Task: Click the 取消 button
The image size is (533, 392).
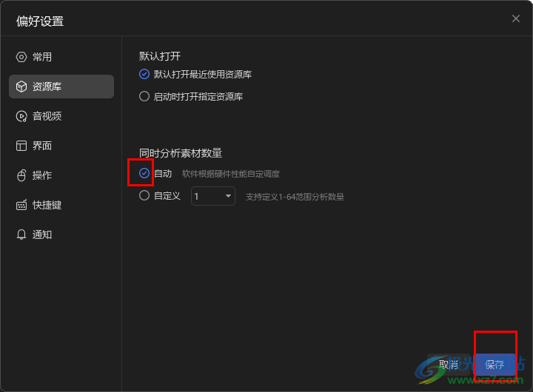Action: point(449,365)
